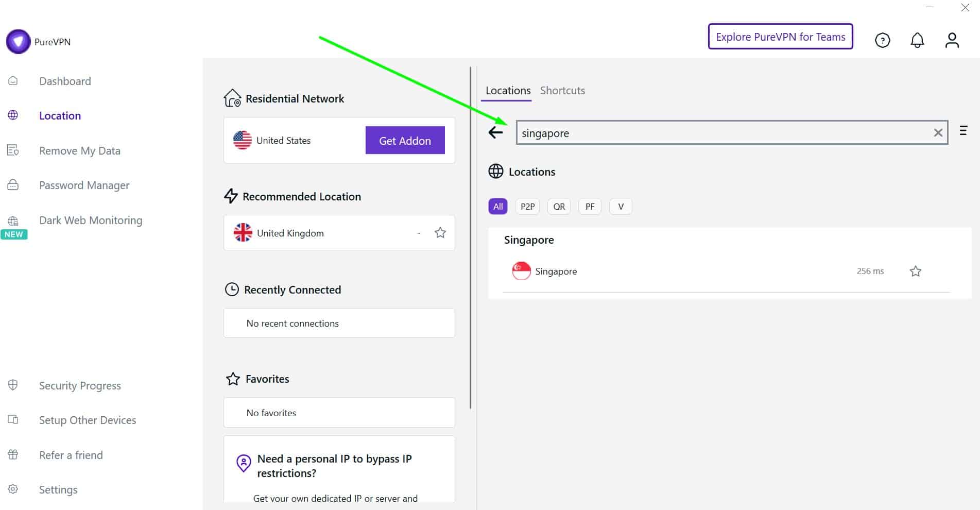Favorite United Kingdom recommended location star
Image resolution: width=980 pixels, height=510 pixels.
click(440, 233)
